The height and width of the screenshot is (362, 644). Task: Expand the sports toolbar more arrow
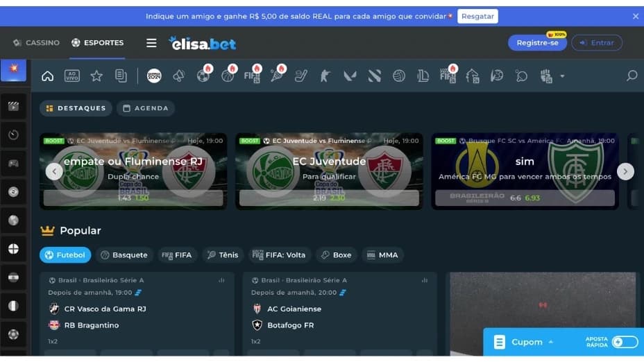tap(562, 76)
